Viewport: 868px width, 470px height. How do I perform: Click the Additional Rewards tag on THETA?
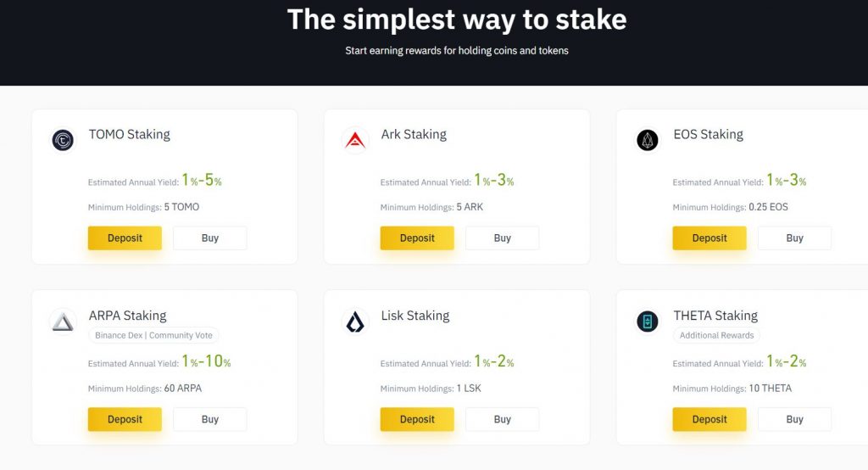pyautogui.click(x=717, y=335)
